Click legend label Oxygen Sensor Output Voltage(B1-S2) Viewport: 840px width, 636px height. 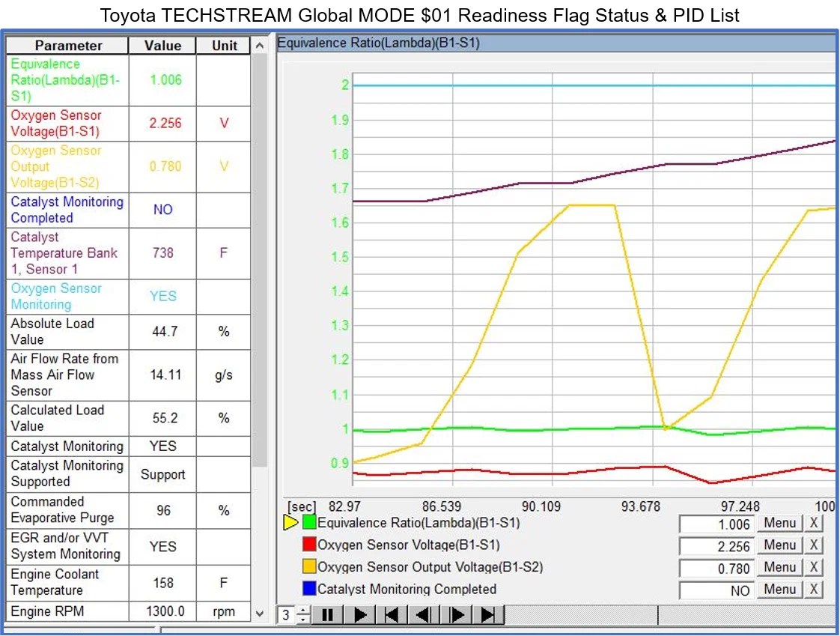tap(430, 567)
